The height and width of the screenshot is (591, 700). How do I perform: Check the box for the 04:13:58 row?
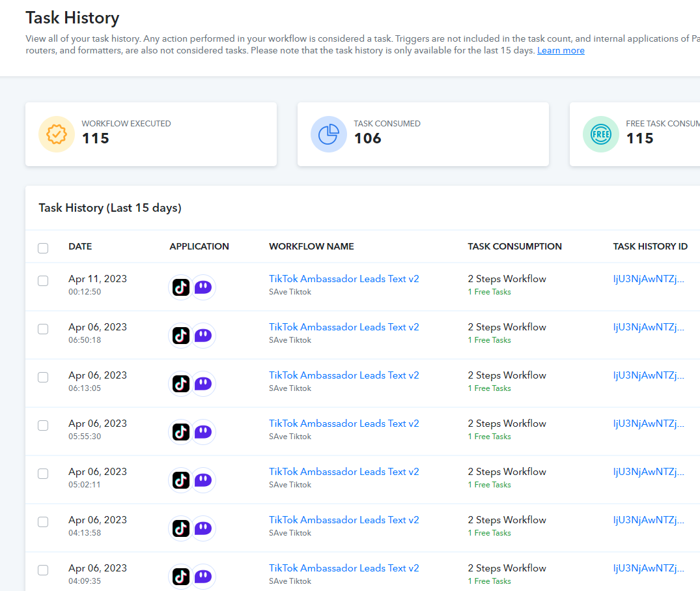[43, 522]
